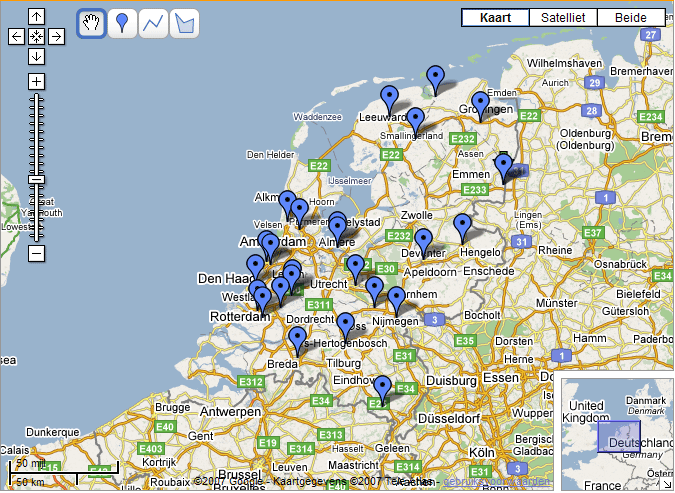Screen dimensions: 675x493
Task: Click the Den Helder label
Action: pos(270,155)
